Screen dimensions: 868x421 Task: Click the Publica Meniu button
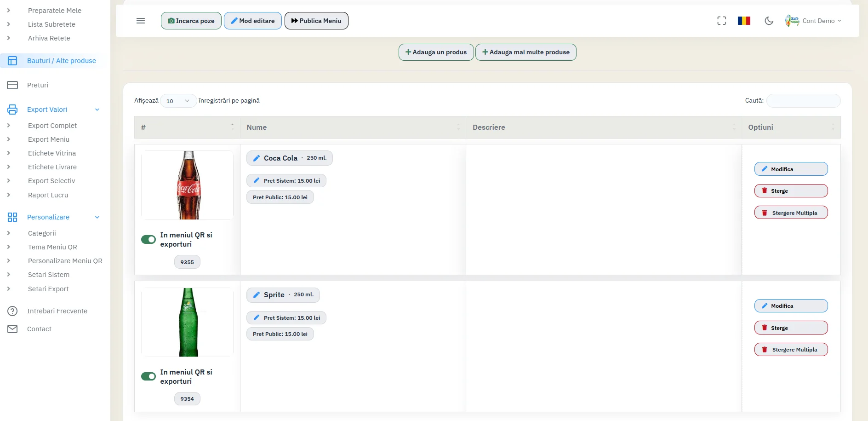tap(316, 21)
